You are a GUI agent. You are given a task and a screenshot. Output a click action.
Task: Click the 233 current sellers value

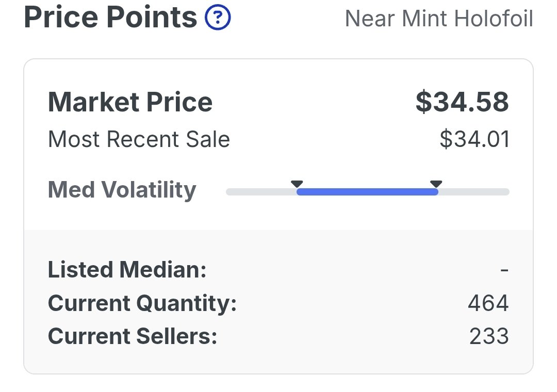tap(489, 336)
